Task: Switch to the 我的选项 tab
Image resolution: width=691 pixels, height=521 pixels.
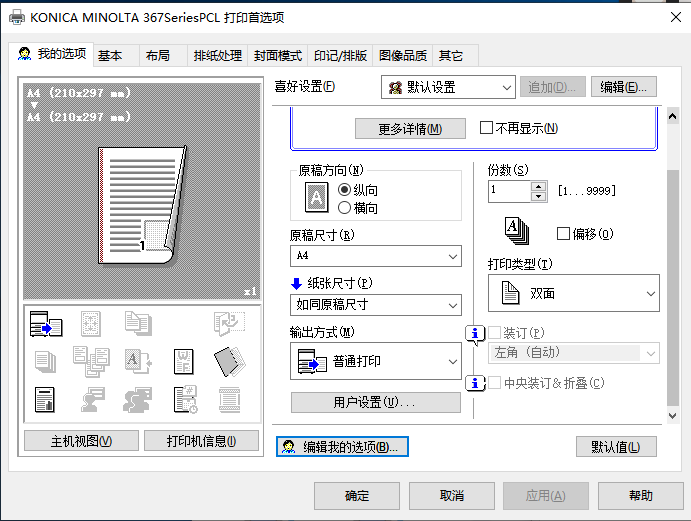Action: (51, 54)
